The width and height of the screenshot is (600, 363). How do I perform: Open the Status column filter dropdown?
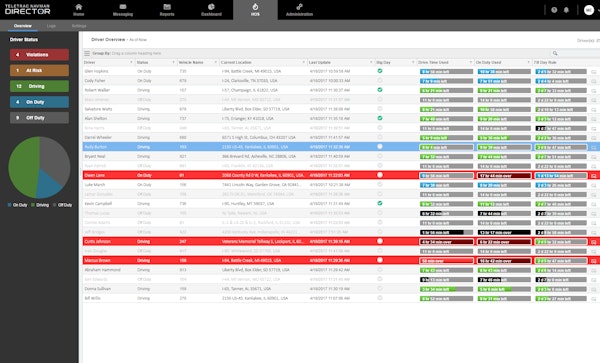pyautogui.click(x=173, y=62)
